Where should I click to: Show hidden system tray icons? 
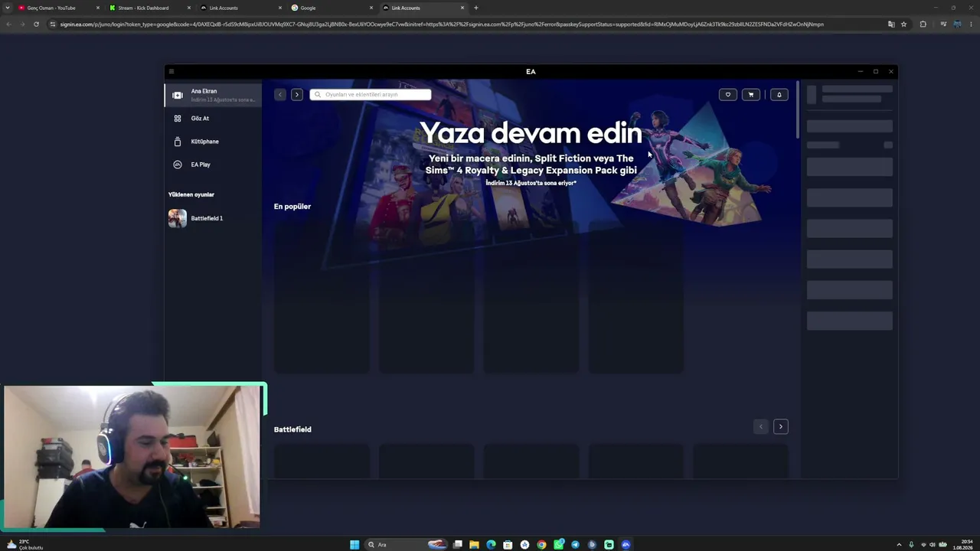[x=899, y=545]
